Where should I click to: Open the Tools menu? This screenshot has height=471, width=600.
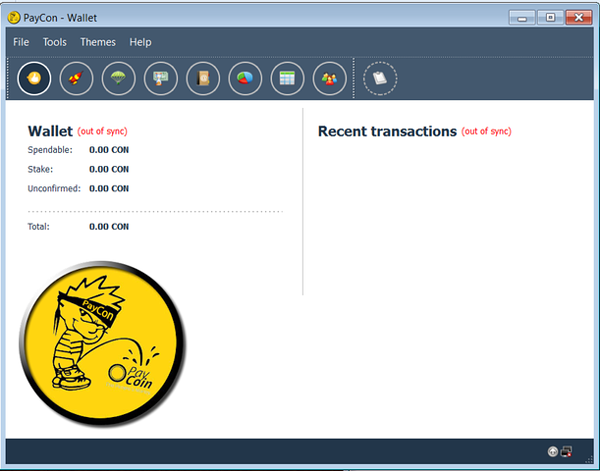pyautogui.click(x=55, y=42)
